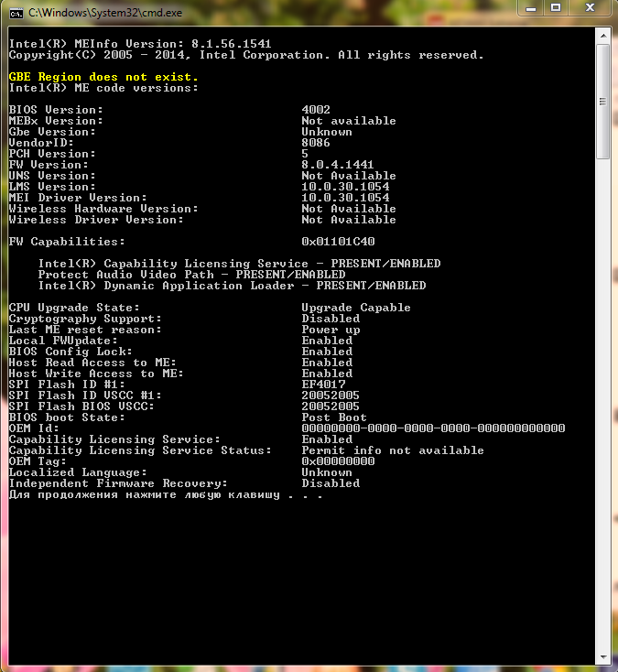Click the 'Wireless Hardware Version:' label

[103, 209]
